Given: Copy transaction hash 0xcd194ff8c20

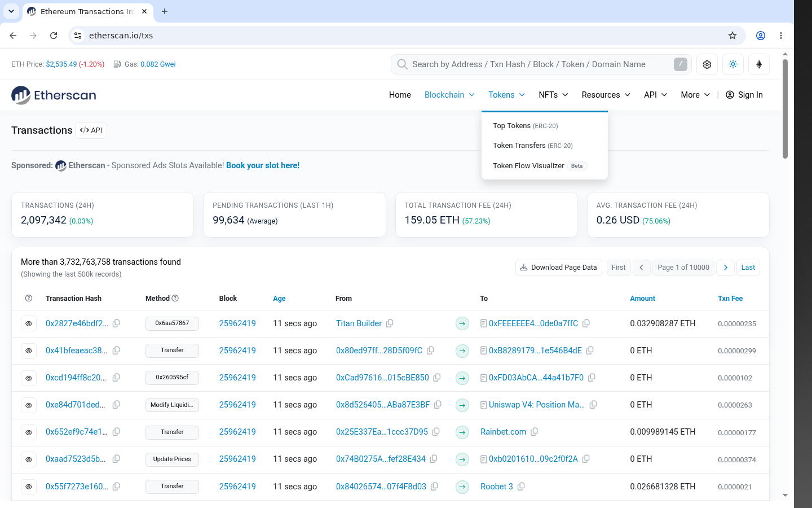Looking at the screenshot, I should coord(116,378).
